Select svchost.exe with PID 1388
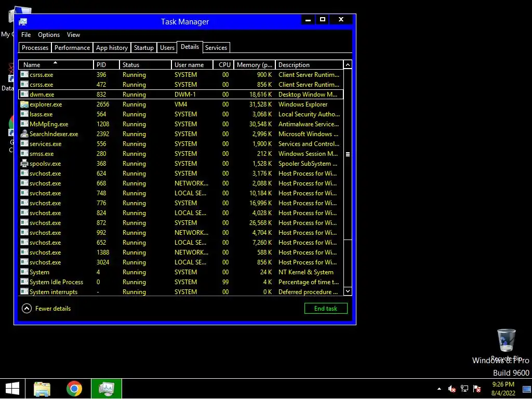 pos(181,252)
